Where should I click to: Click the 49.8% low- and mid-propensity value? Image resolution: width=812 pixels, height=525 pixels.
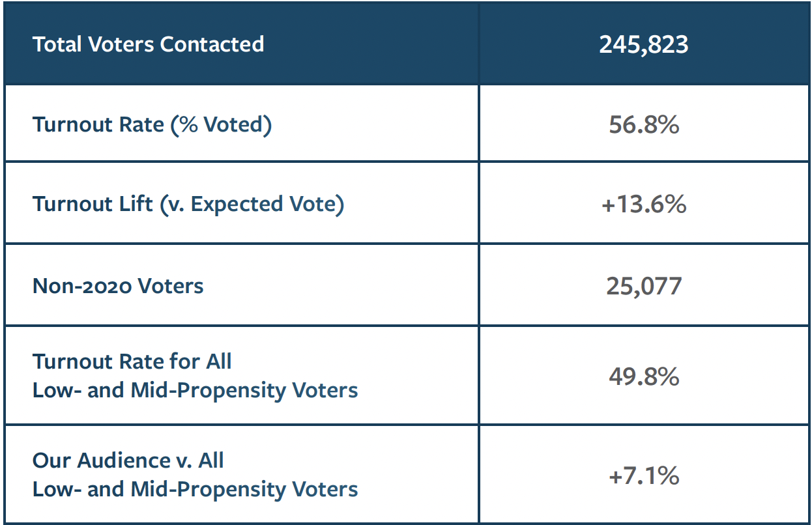644,376
